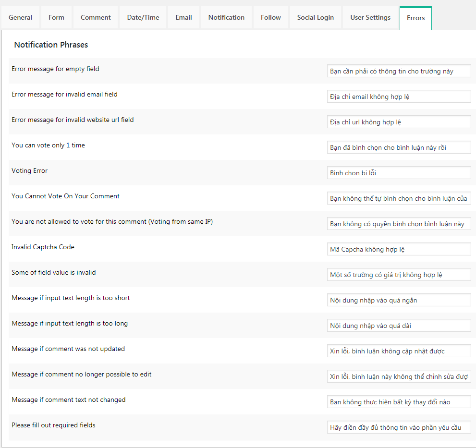
Task: Stay on the Errors tab
Action: tap(415, 18)
